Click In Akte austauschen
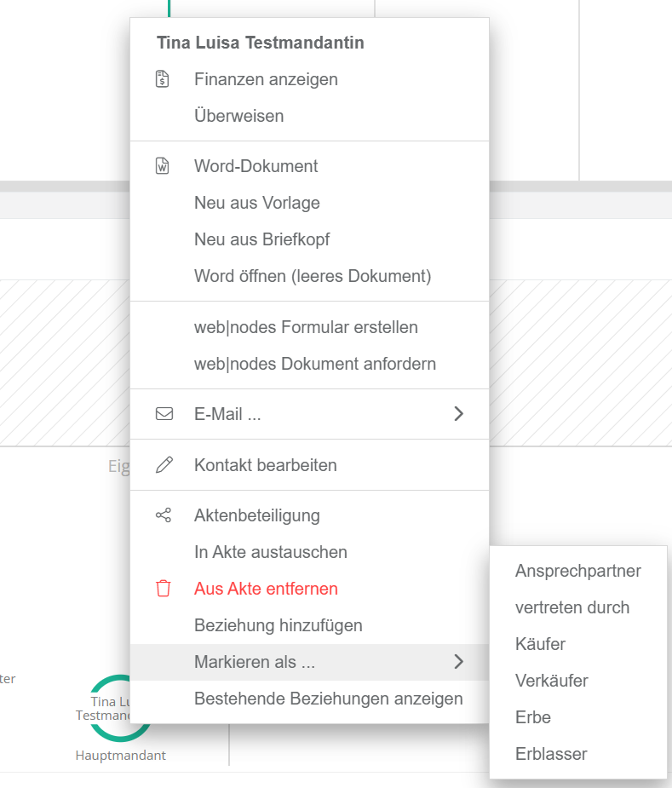 click(x=270, y=552)
